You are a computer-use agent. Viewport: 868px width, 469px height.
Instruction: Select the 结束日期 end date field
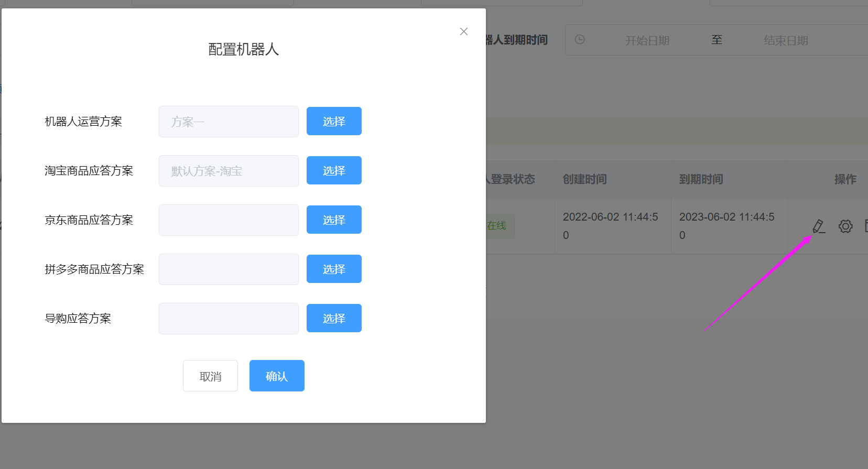(786, 40)
